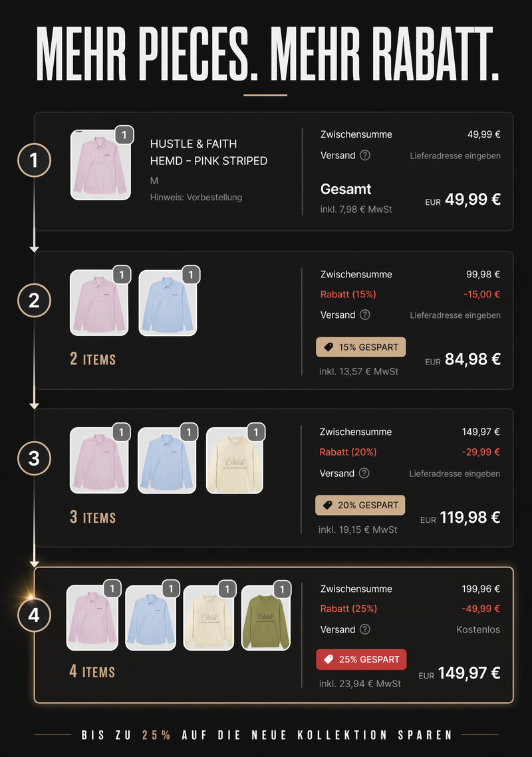
Task: Click the 15% GESPART discount badge
Action: tap(360, 347)
